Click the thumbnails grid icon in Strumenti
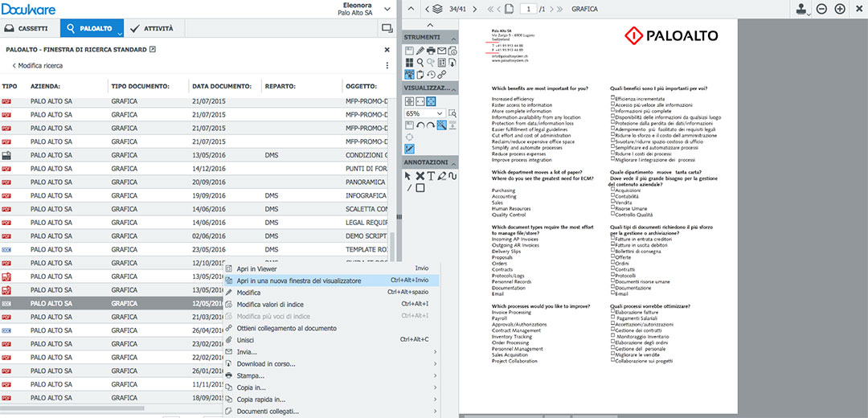Image resolution: width=868 pixels, height=418 pixels. (409, 62)
